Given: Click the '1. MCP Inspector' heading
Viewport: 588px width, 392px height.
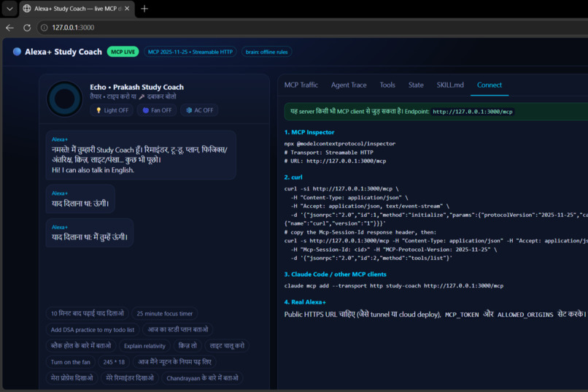Looking at the screenshot, I should pyautogui.click(x=309, y=132).
